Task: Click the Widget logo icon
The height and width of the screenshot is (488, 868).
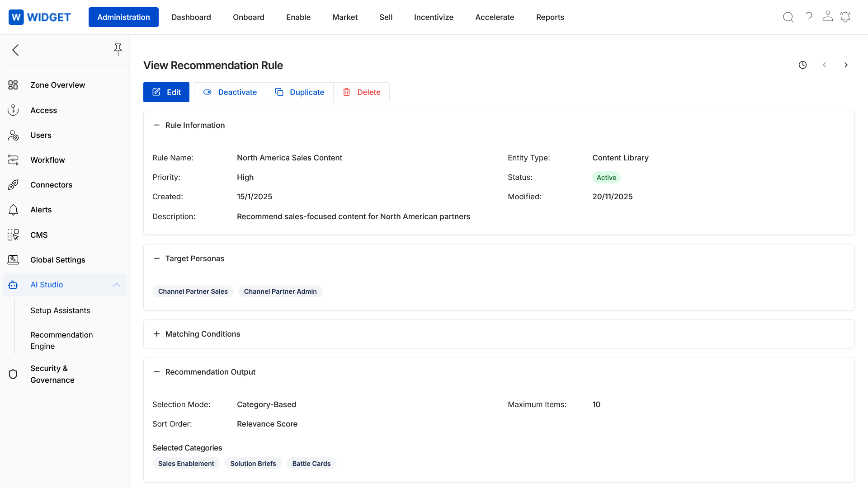Action: (16, 17)
